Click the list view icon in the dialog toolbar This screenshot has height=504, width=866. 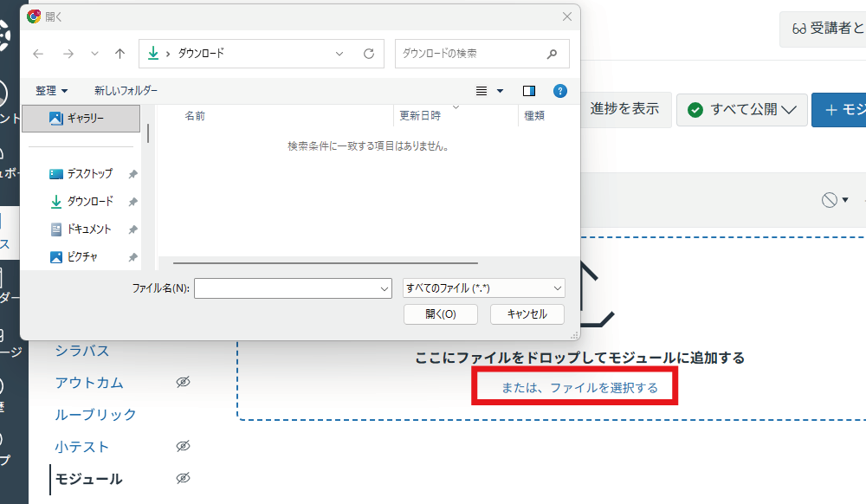coord(482,90)
